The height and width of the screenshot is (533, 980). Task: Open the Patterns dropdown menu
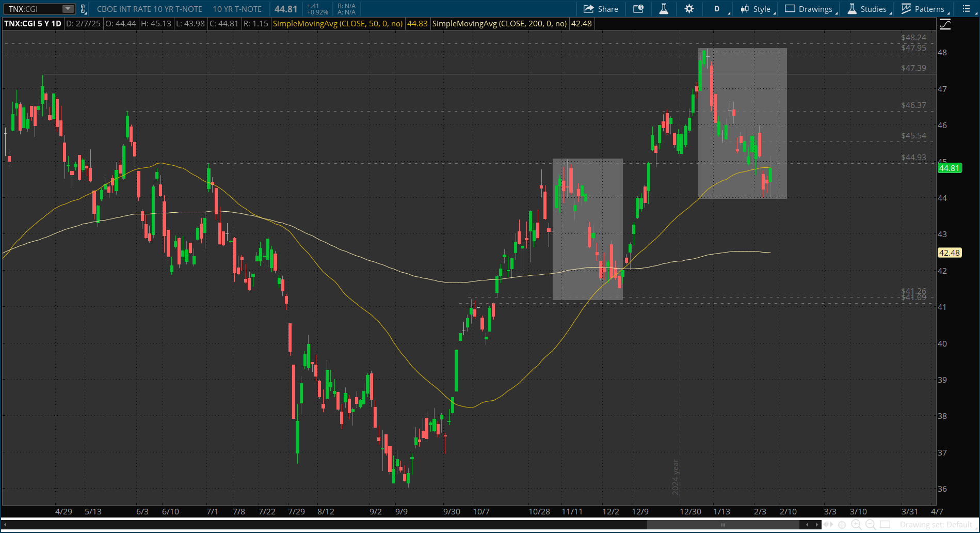tap(925, 9)
